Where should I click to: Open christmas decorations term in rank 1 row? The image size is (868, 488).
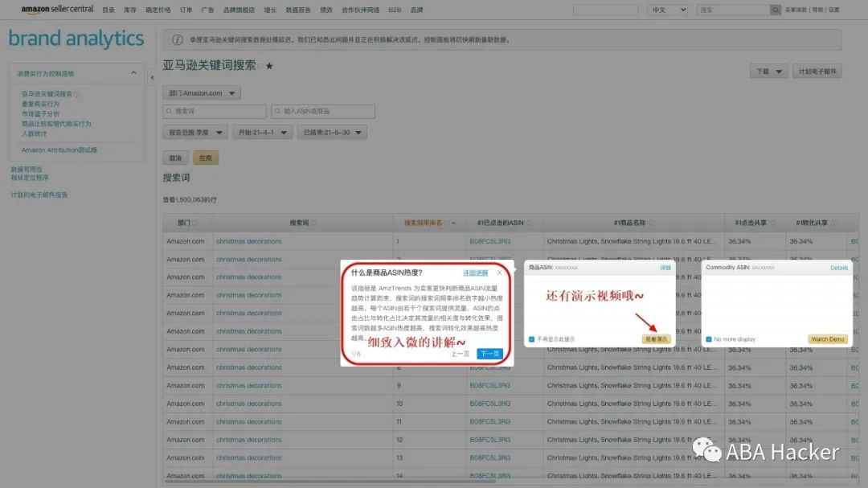(248, 241)
